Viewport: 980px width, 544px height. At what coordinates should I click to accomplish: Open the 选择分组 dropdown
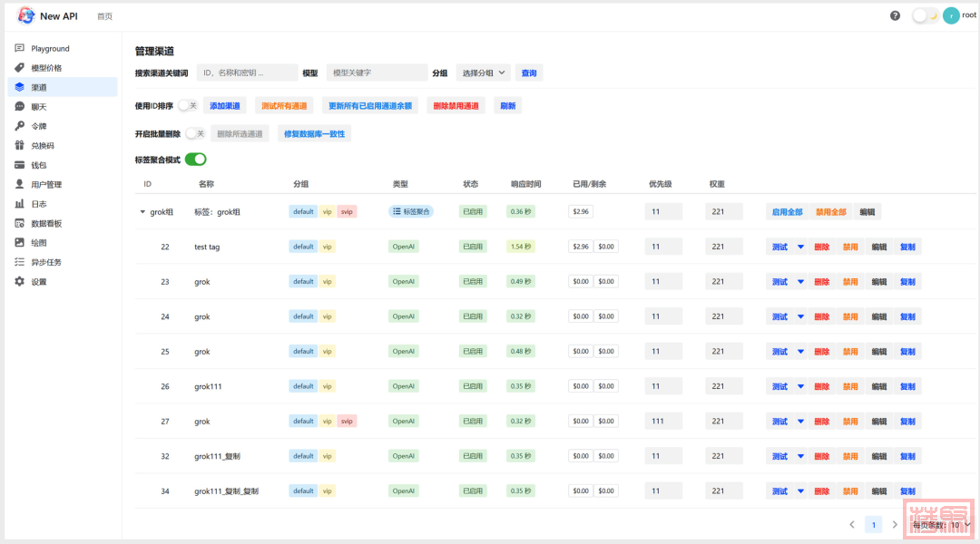483,73
